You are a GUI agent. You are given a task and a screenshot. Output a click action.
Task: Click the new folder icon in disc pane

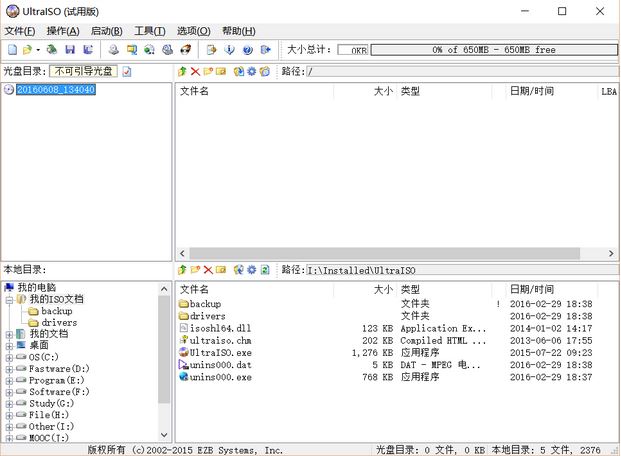coord(208,72)
